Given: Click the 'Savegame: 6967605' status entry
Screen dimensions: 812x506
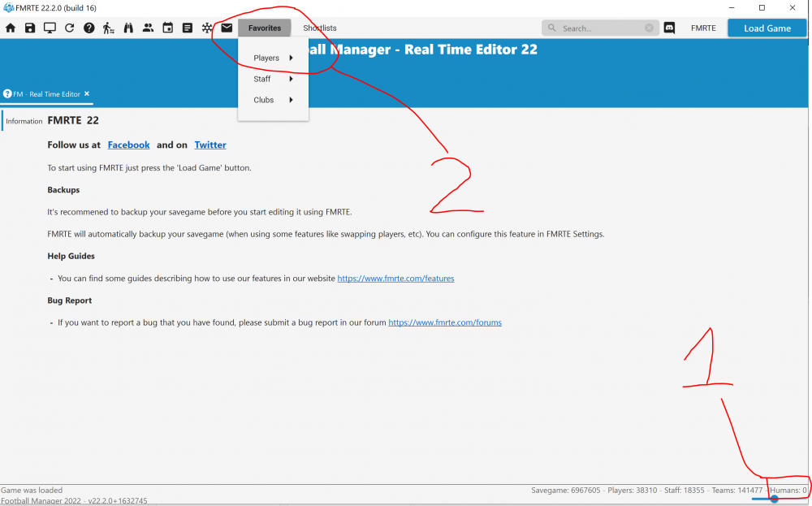Looking at the screenshot, I should tap(565, 490).
